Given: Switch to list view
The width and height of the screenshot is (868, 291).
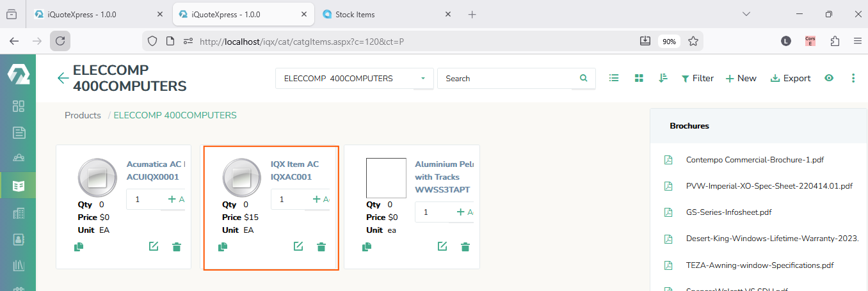Looking at the screenshot, I should (x=614, y=78).
